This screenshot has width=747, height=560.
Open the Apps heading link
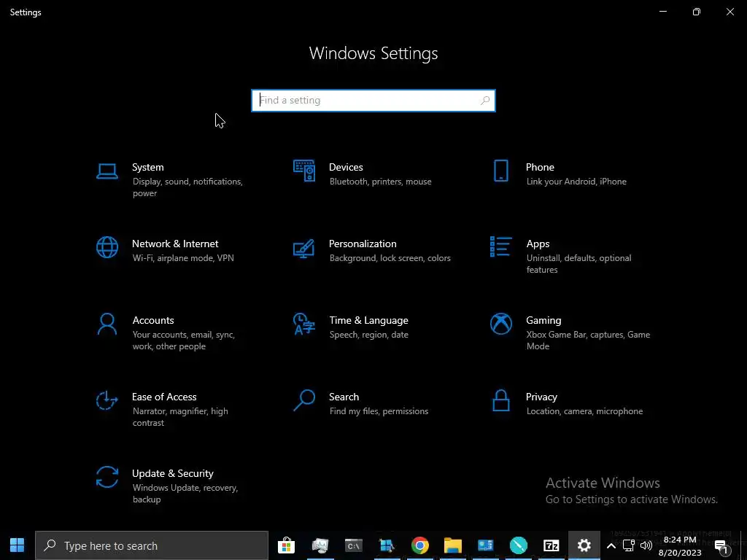pos(538,244)
